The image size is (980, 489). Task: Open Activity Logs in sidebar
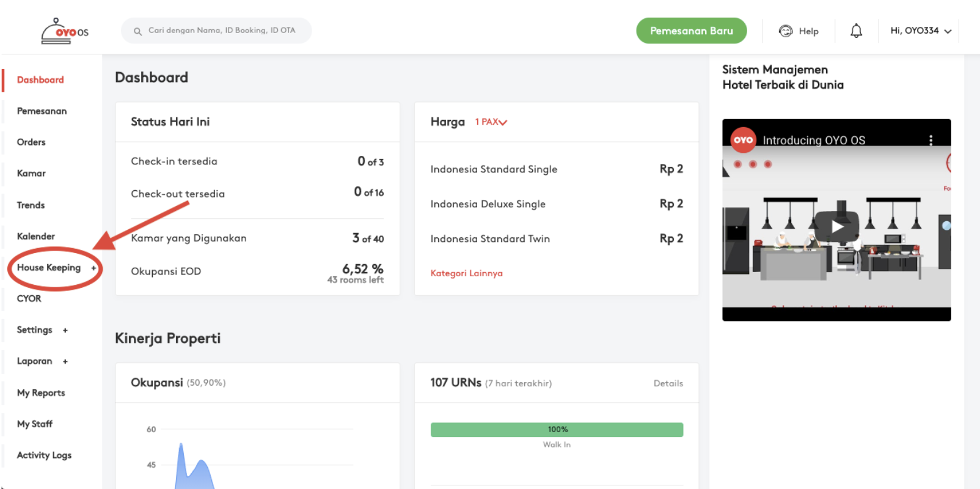(x=44, y=455)
